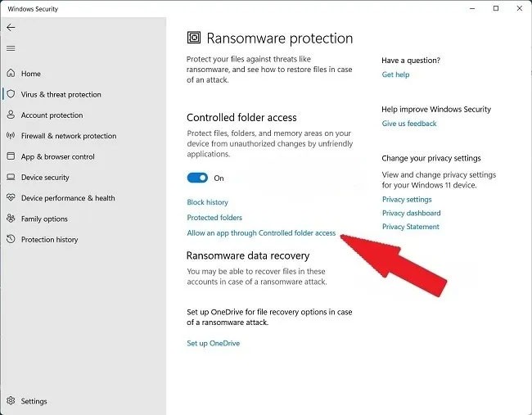Turn off the Controlled folder access toggle

click(197, 178)
